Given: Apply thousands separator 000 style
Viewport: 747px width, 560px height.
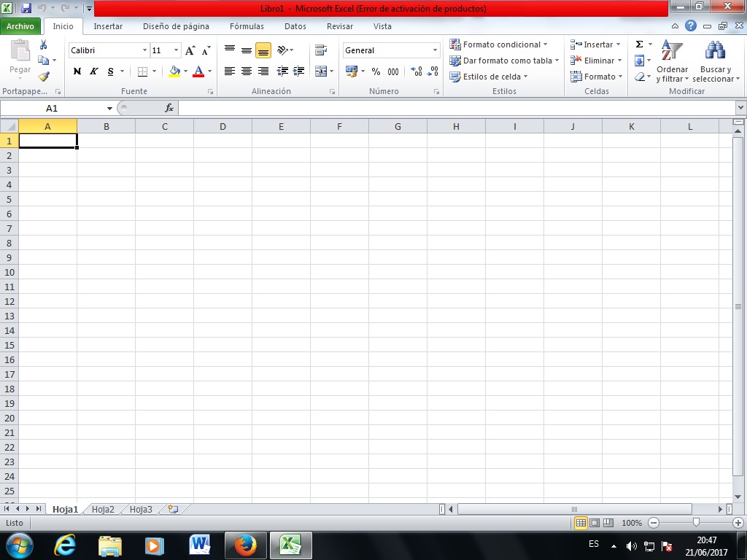Looking at the screenshot, I should pos(393,71).
